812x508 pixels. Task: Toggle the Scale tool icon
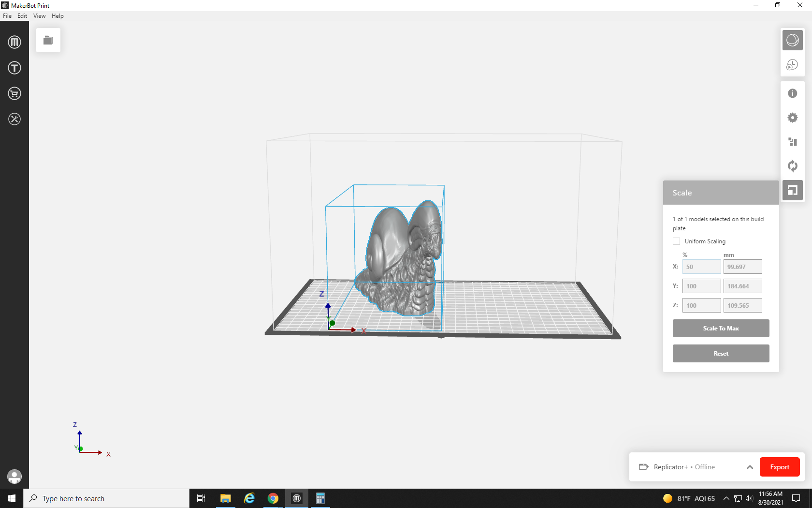(793, 190)
